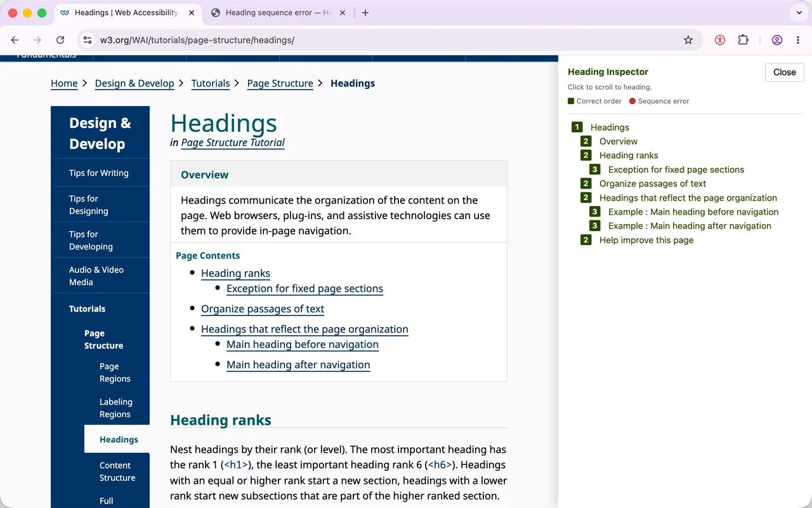Jump to Organize passages of text link
The height and width of the screenshot is (508, 812).
pos(263,309)
